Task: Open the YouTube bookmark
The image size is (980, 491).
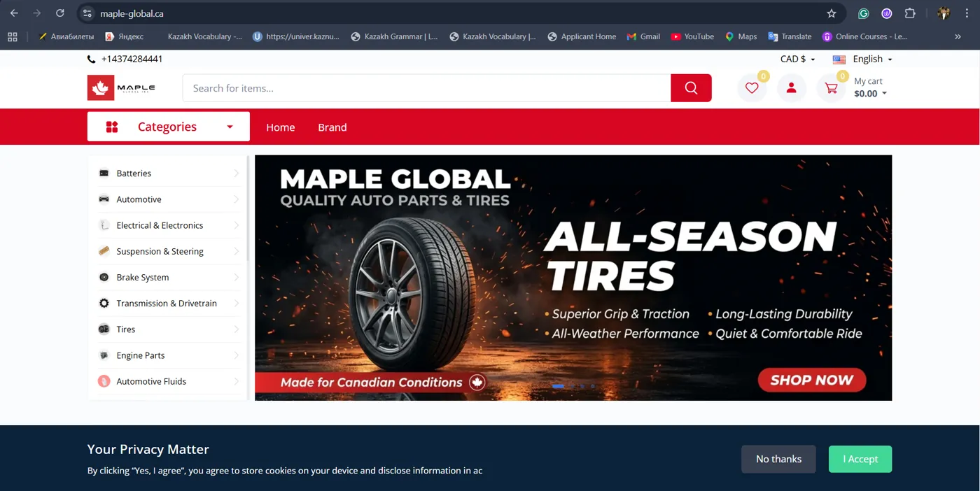Action: point(692,36)
